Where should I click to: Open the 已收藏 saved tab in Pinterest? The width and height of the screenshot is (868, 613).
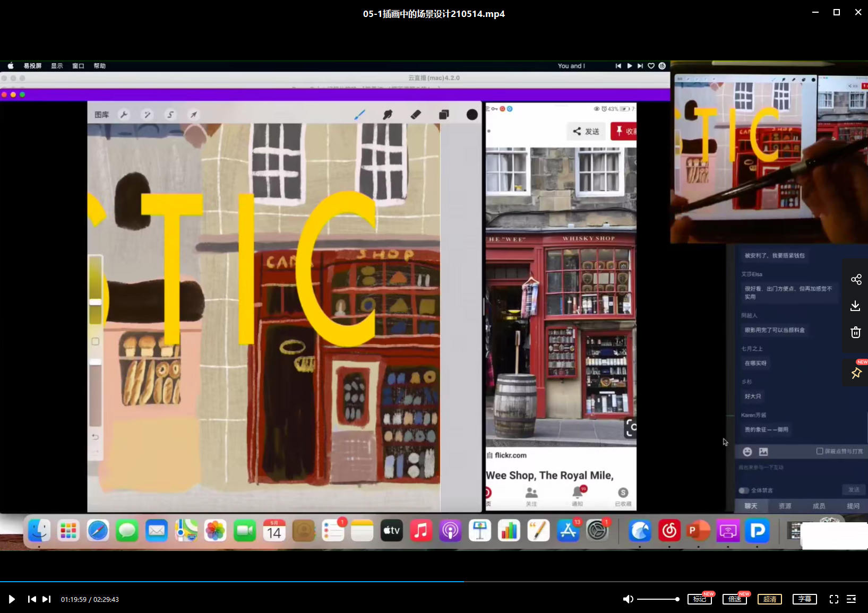point(623,497)
